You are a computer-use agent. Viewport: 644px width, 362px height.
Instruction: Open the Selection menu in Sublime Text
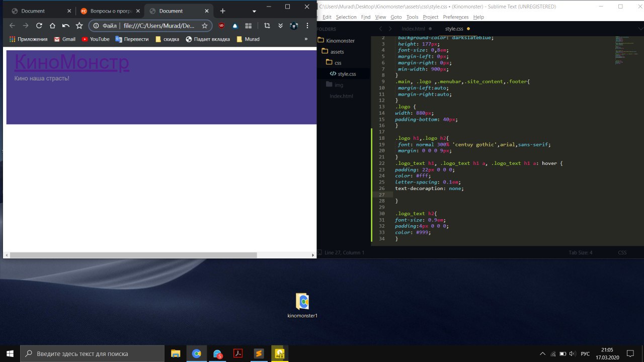click(x=346, y=17)
